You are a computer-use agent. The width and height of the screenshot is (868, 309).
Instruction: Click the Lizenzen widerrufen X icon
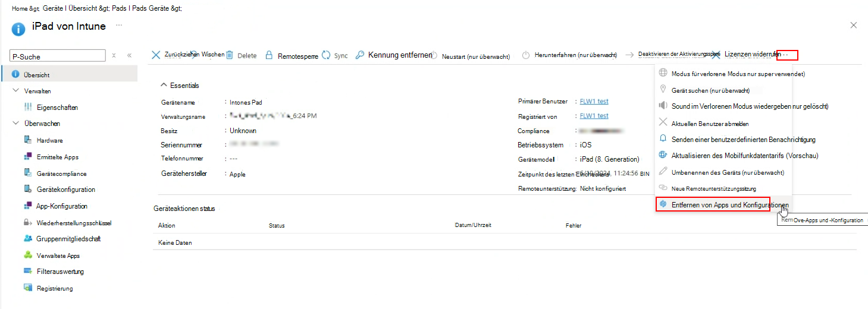click(716, 55)
